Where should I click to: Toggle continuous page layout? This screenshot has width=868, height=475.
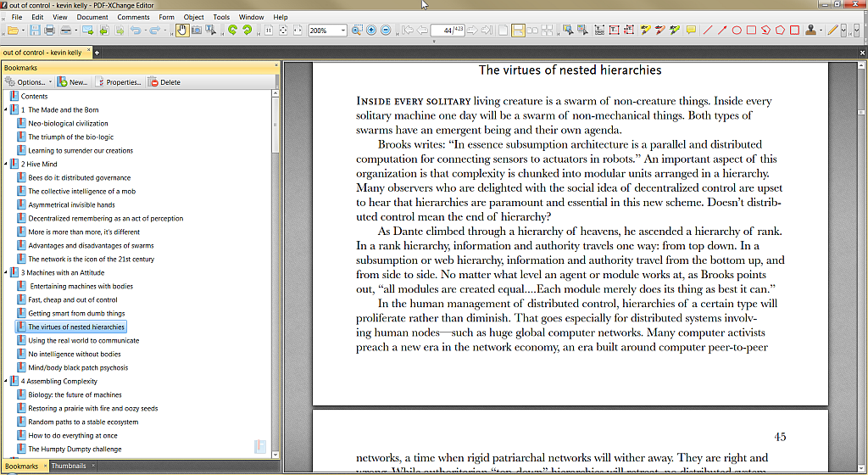[x=518, y=31]
